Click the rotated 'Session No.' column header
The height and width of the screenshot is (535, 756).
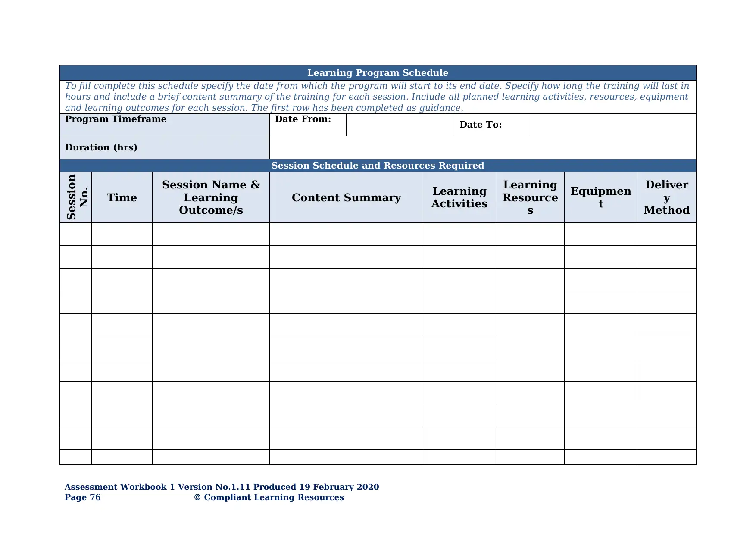pos(77,197)
